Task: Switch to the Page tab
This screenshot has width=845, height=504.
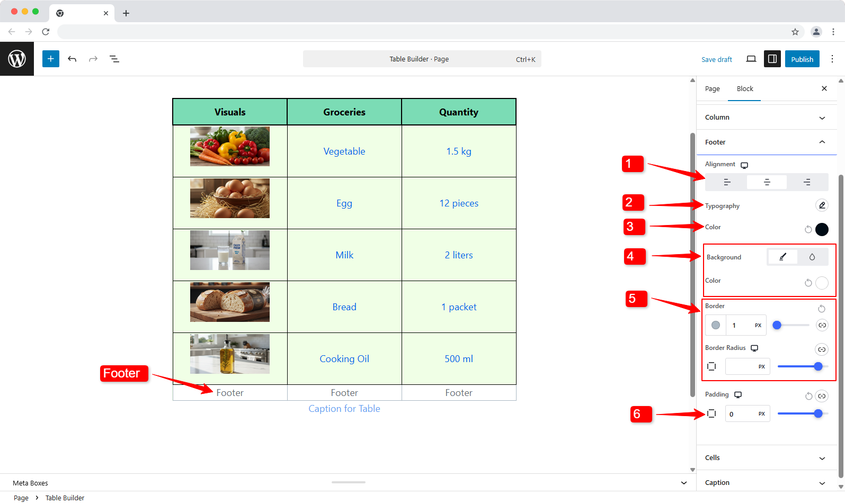Action: 712,89
